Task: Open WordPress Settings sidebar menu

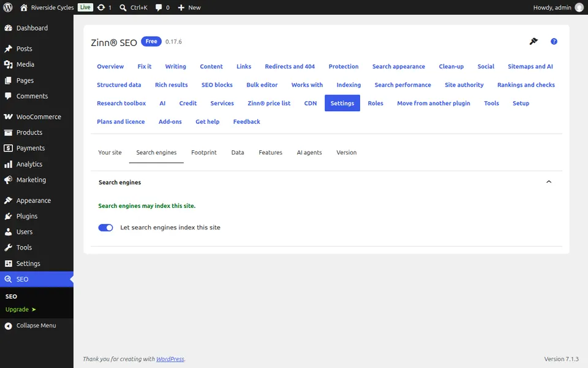Action: [37, 264]
